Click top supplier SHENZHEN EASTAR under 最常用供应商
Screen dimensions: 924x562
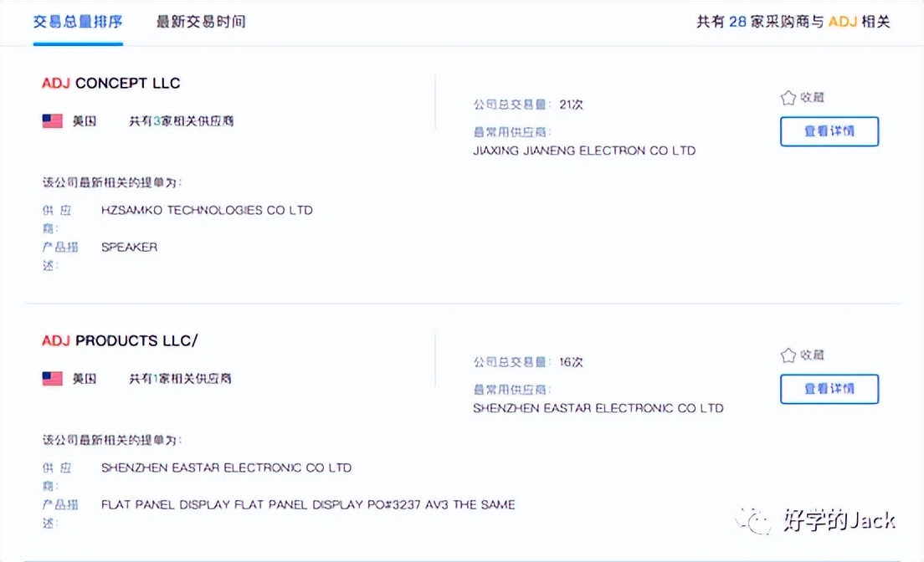598,409
